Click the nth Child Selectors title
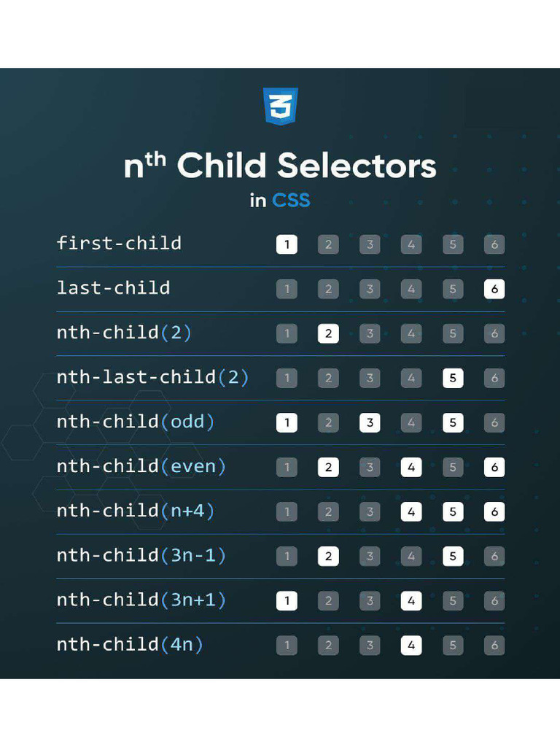 (280, 166)
